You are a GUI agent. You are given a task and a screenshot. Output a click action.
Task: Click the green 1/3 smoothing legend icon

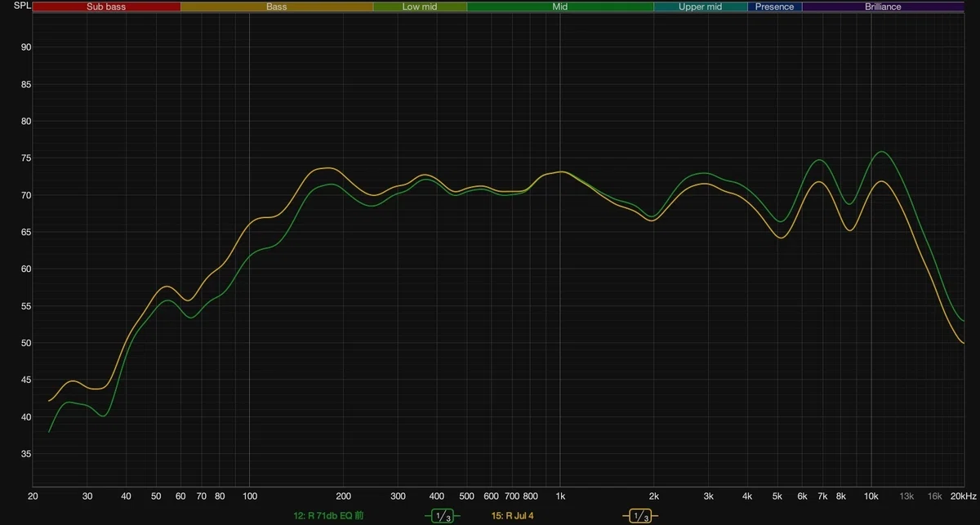coord(442,516)
